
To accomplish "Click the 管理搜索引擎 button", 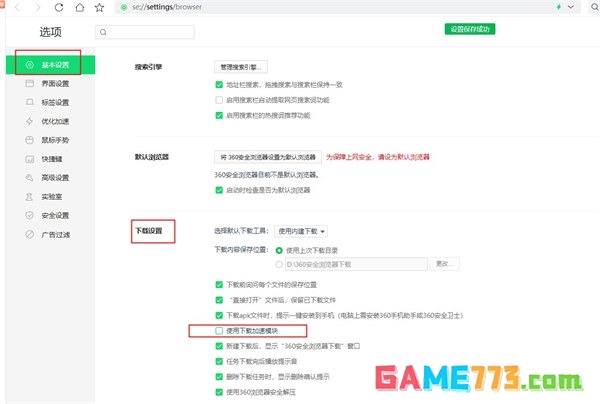I will (x=239, y=66).
